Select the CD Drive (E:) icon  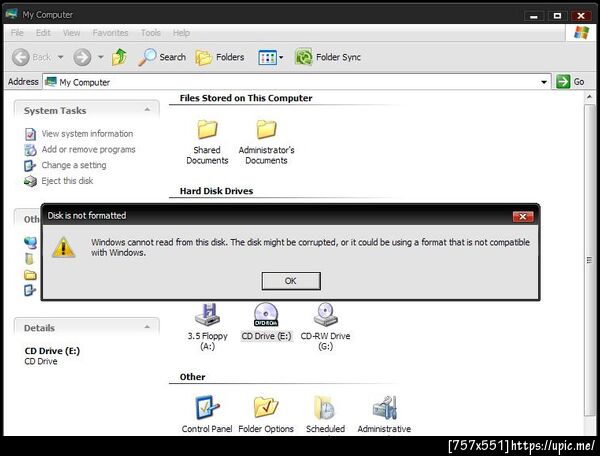266,314
